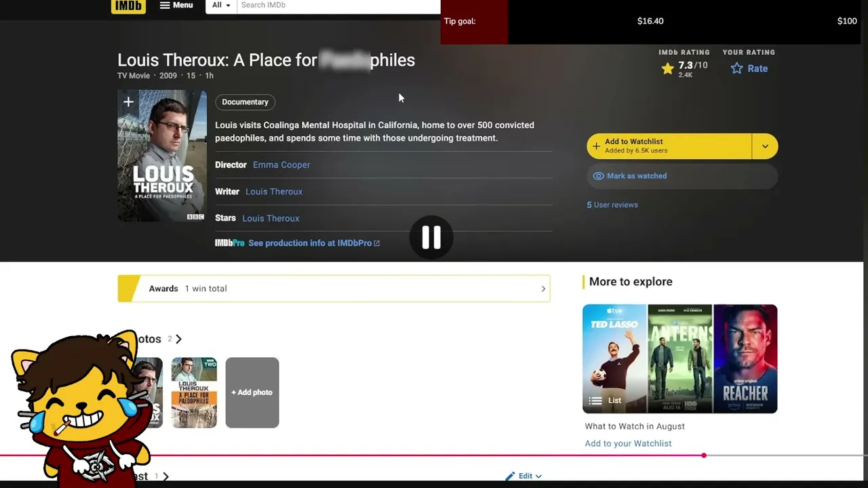Click Add to your Watchlist link
The image size is (868, 488).
628,443
